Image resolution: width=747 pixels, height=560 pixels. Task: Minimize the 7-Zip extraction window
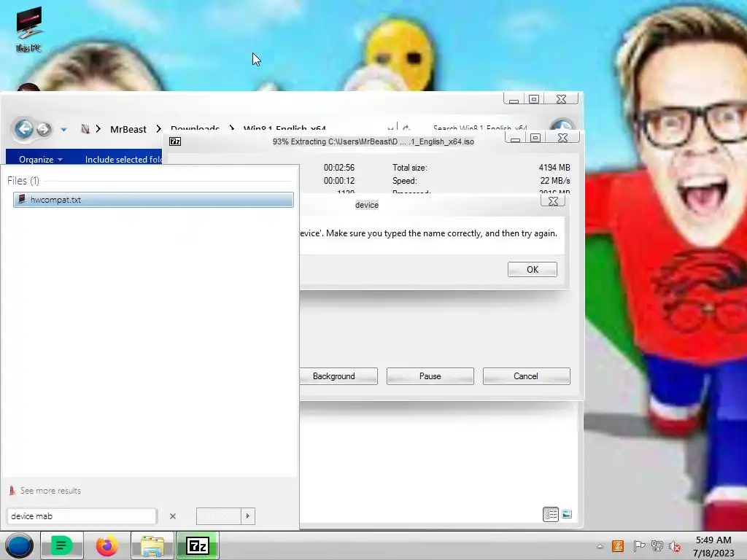point(515,138)
